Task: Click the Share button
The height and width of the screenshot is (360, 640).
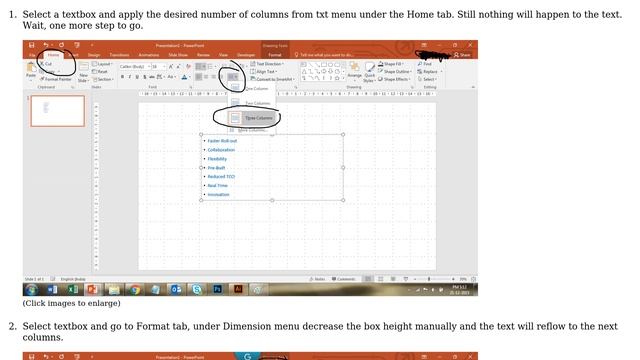Action: click(462, 55)
